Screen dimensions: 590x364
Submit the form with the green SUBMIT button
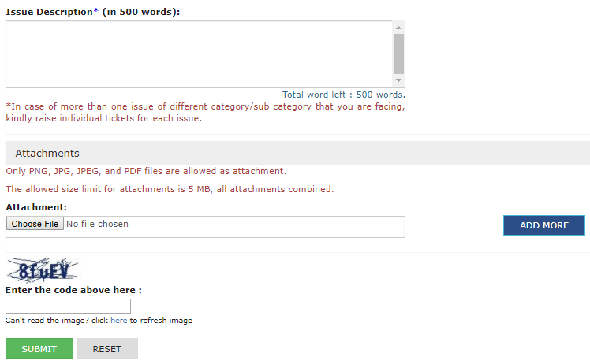tap(39, 348)
